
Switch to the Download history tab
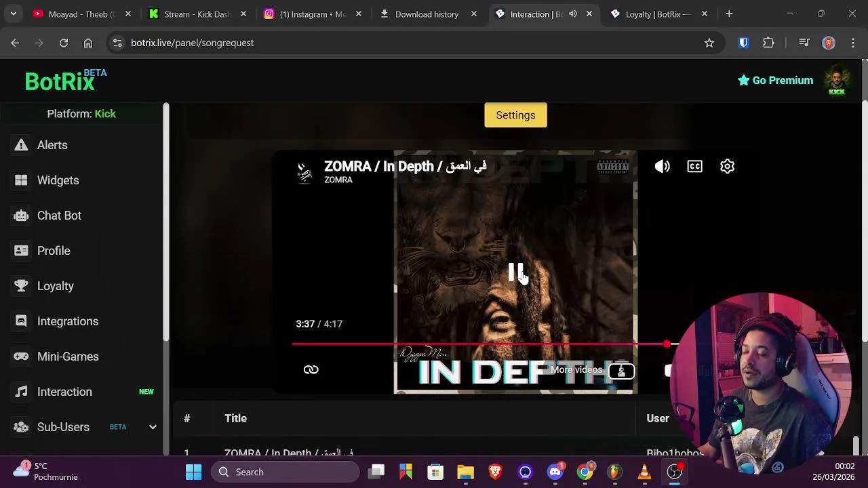click(x=427, y=14)
